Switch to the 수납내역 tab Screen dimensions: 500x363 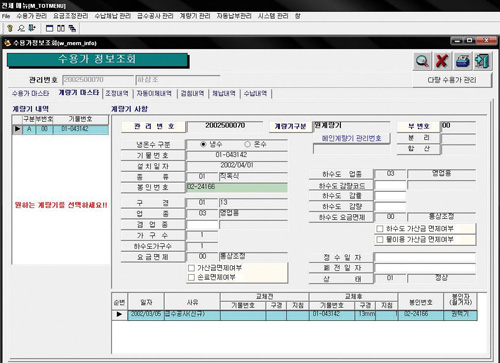click(255, 94)
